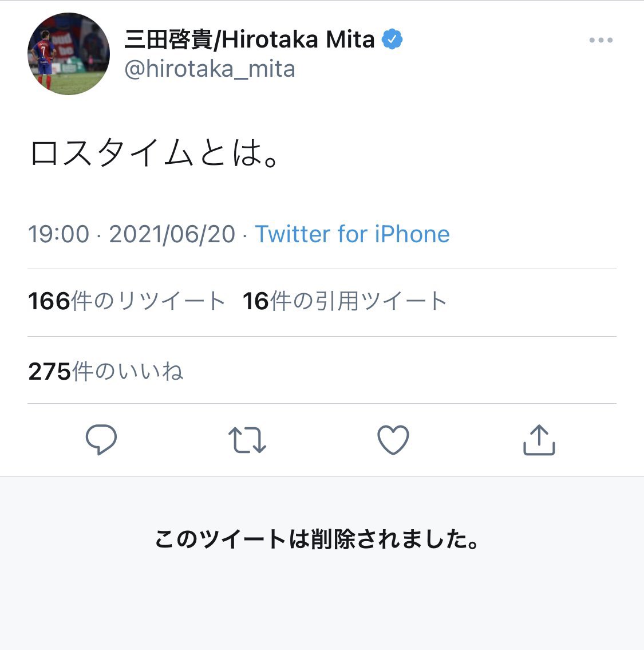Click the Twitter for iPhone source link
This screenshot has height=650, width=644.
coord(352,234)
